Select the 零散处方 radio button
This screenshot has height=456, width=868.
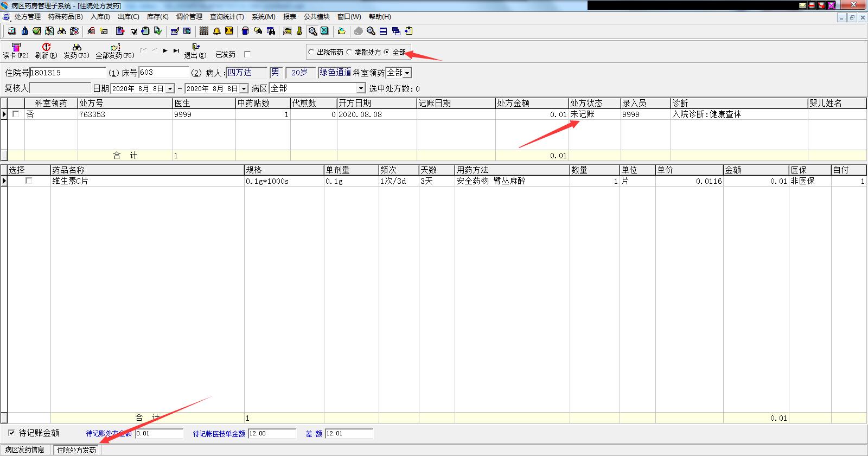(x=349, y=52)
